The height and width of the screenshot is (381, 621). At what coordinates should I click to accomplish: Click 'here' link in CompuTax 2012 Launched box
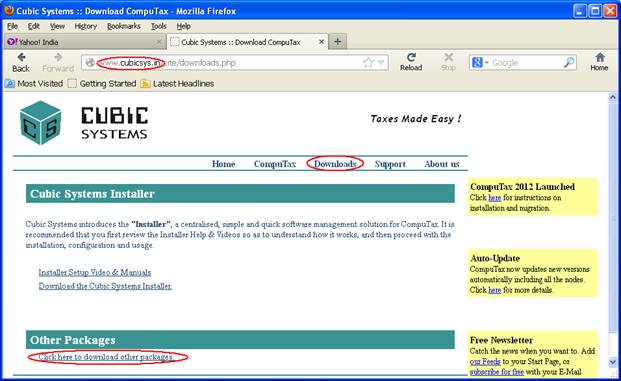coord(495,198)
